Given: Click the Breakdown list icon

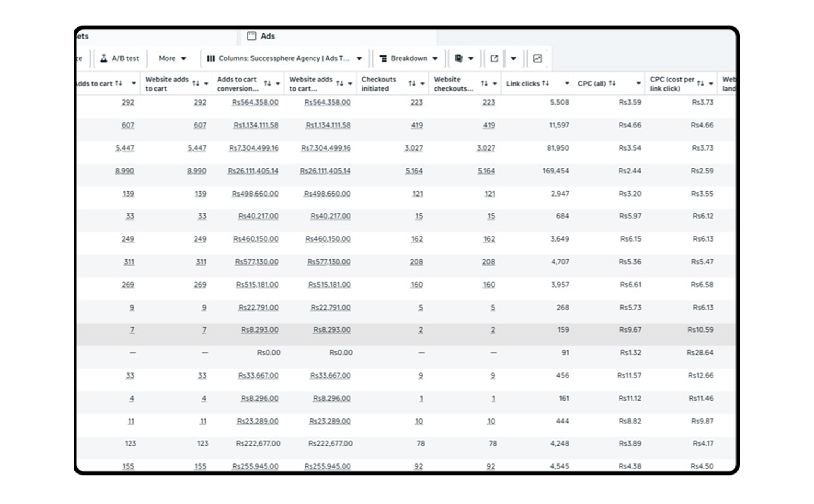Looking at the screenshot, I should point(383,58).
